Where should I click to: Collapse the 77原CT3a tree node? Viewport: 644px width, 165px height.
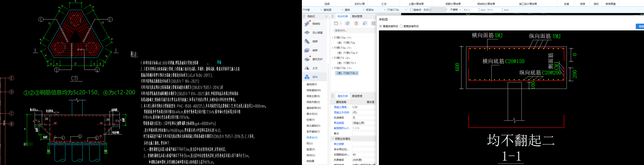[x=333, y=48]
